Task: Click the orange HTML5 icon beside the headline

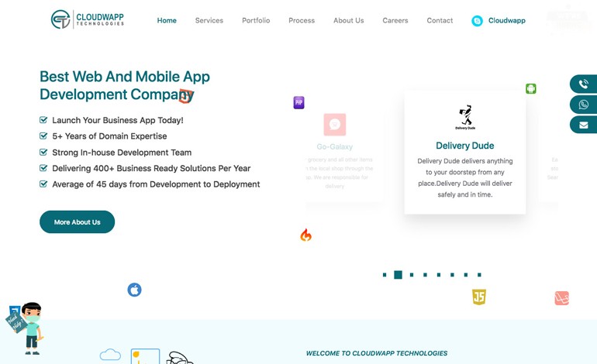Action: click(x=185, y=96)
